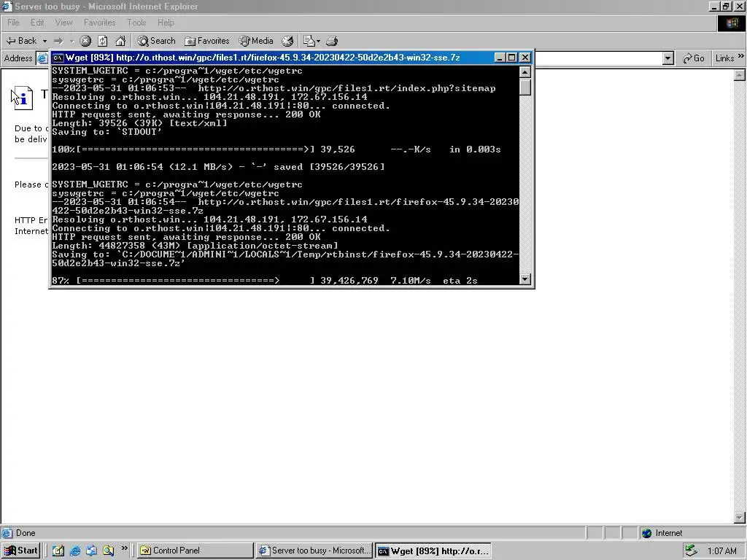The height and width of the screenshot is (560, 747).
Task: Click the 'Saving to: STDOUT' console line
Action: pos(107,132)
